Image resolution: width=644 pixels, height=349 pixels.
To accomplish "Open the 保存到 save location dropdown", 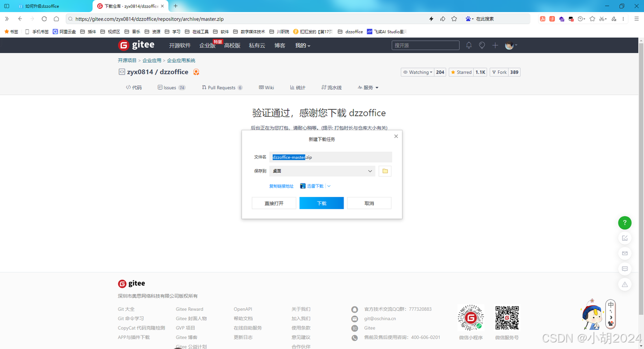I will point(370,171).
